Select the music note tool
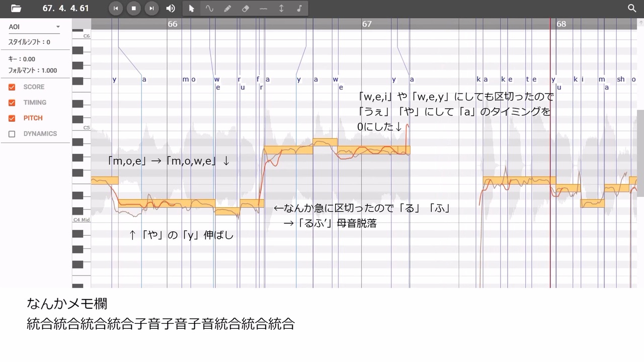The height and width of the screenshot is (362, 644). [299, 8]
